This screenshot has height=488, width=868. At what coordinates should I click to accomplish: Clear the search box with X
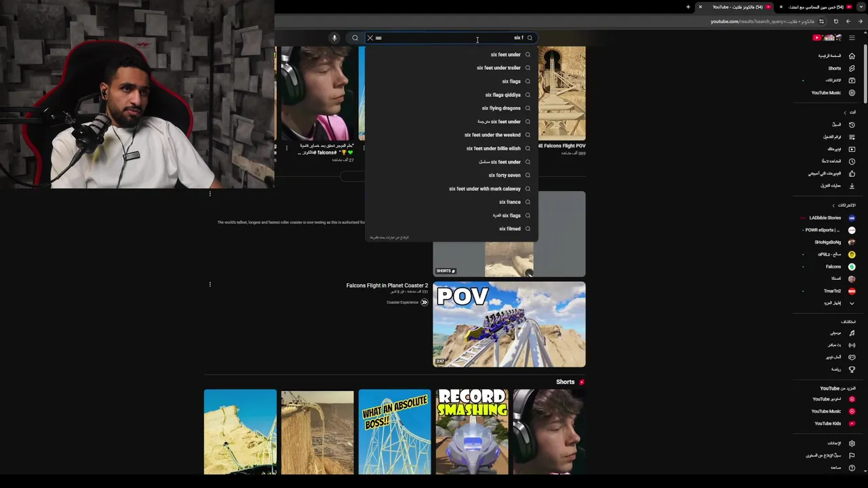(370, 38)
